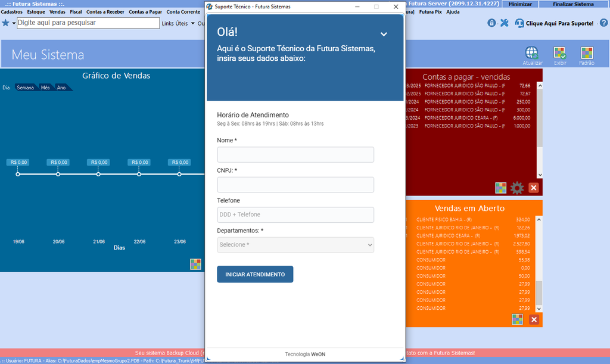Viewport: 610px width, 364px height.
Task: Switch sales chart to Semana tab
Action: pyautogui.click(x=25, y=88)
